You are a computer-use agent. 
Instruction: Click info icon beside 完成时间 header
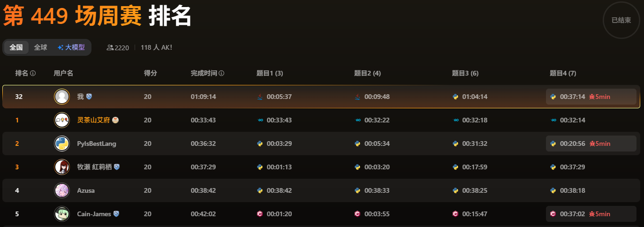[x=221, y=74]
